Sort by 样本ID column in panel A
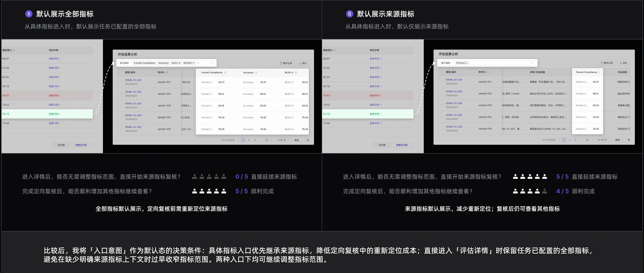 point(167,72)
